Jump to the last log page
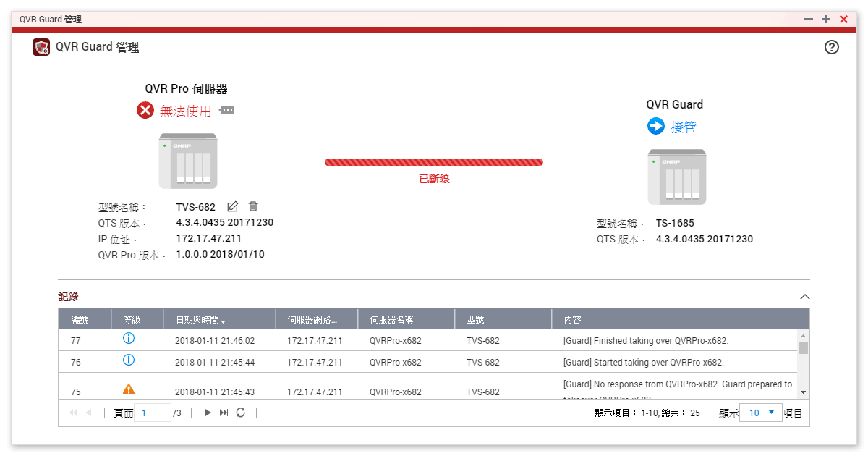 coord(224,413)
